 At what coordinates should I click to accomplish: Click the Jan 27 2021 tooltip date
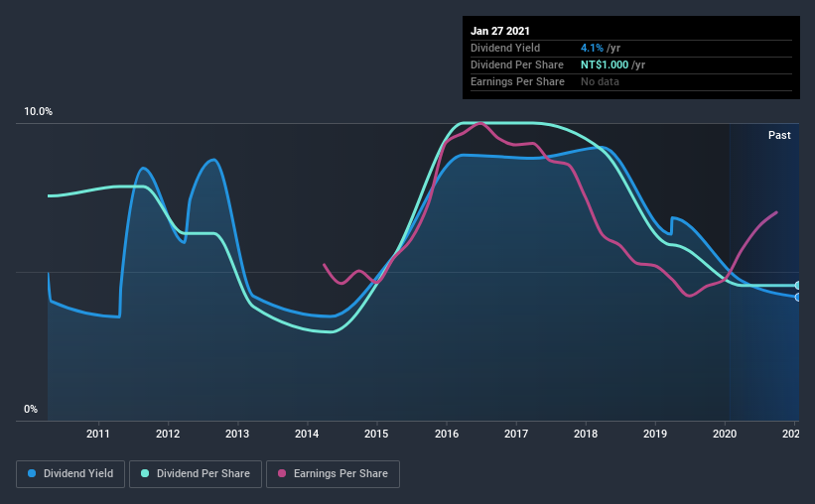[500, 31]
